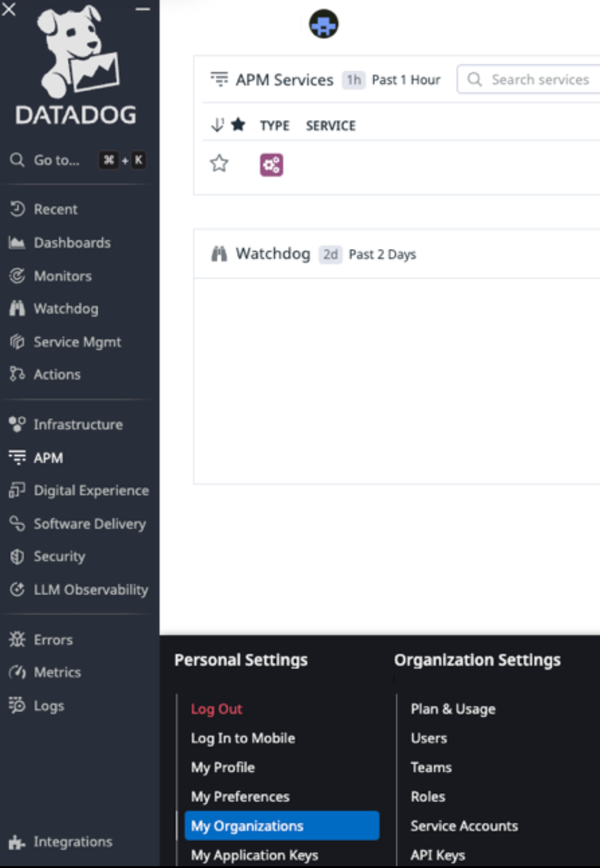The width and height of the screenshot is (600, 868).
Task: Open LLM Observability menu item
Action: [x=91, y=590]
